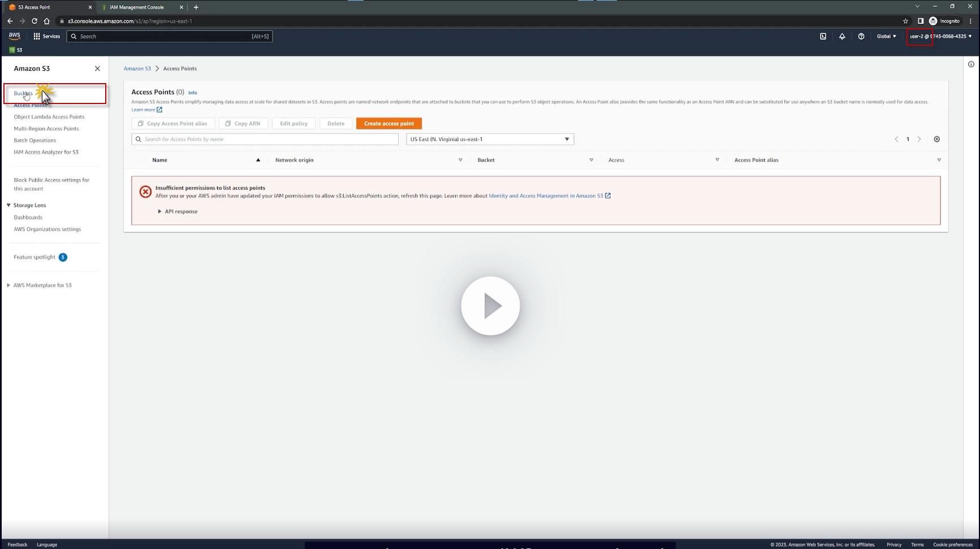Close the Amazon S3 navigation panel
980x549 pixels.
point(97,68)
